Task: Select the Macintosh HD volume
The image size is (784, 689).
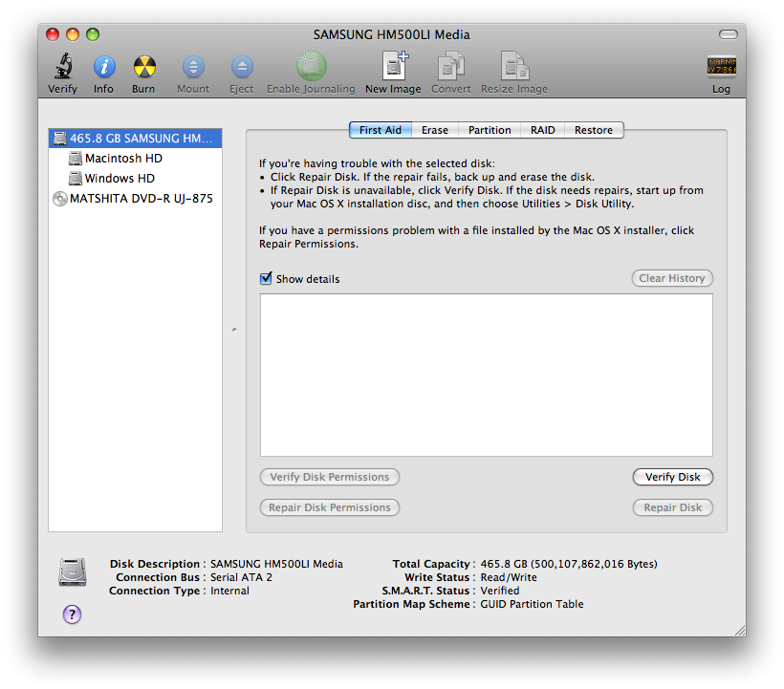Action: (x=136, y=159)
